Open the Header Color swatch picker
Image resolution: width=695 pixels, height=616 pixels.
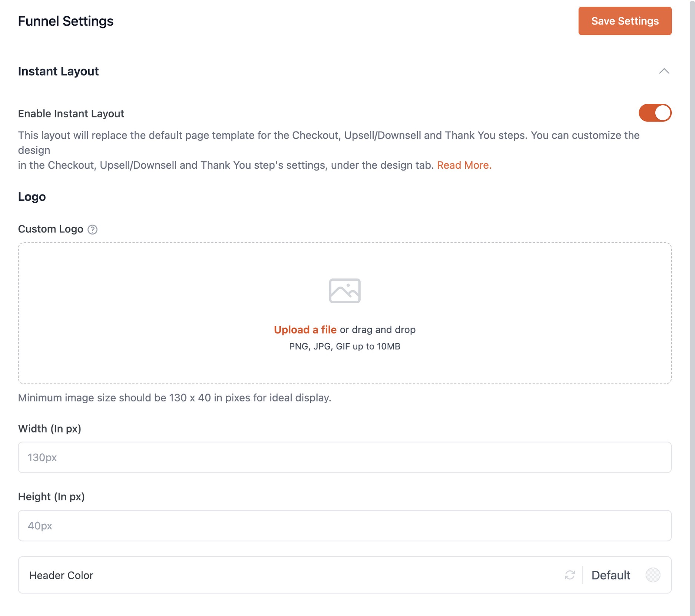653,575
